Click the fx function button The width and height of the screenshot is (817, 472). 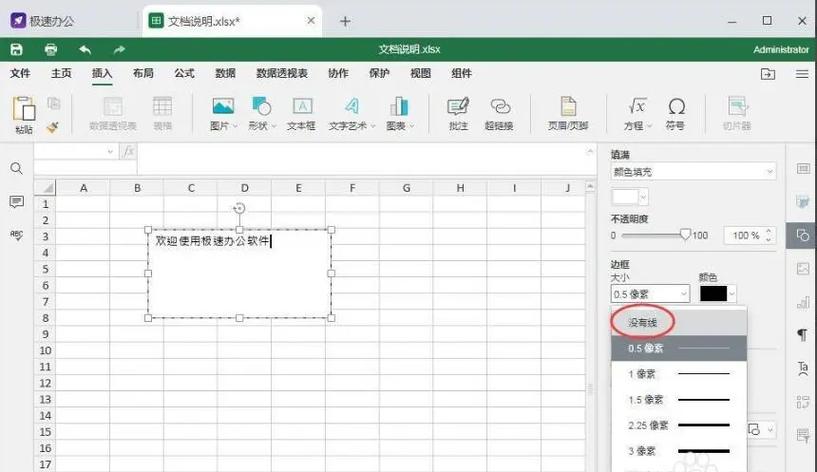(x=128, y=152)
